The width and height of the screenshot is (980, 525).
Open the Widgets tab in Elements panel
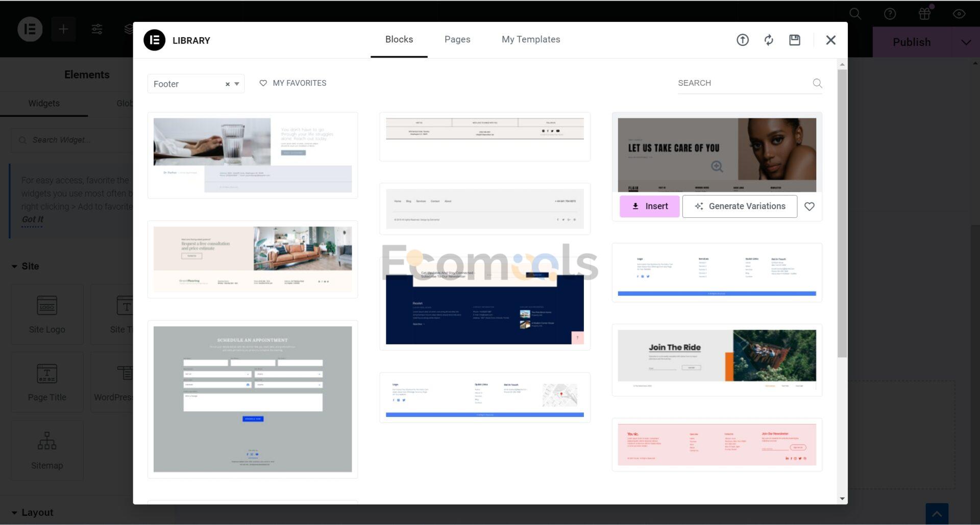44,103
